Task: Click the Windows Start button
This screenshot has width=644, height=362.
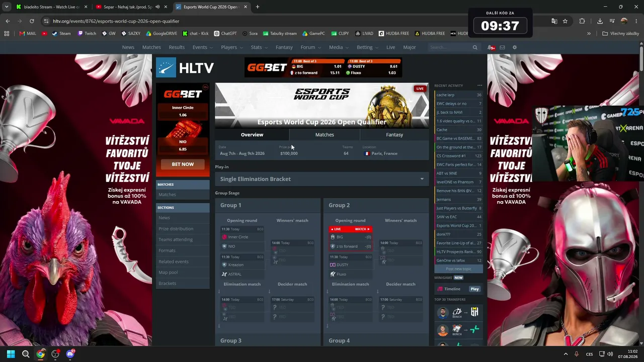Action: (x=11, y=354)
